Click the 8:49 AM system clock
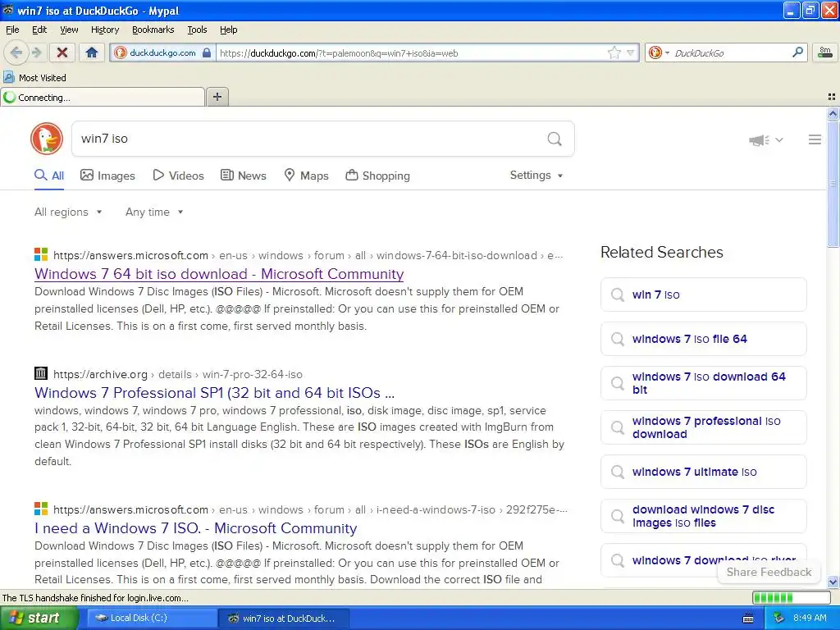The image size is (840, 630). pyautogui.click(x=810, y=618)
